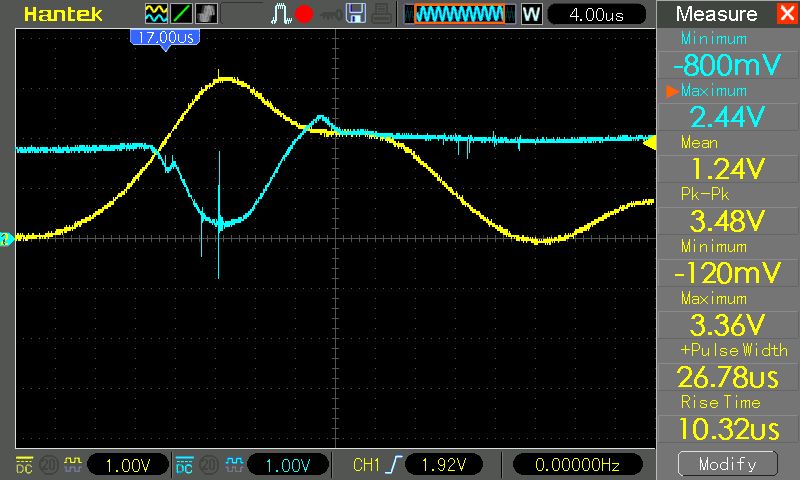The height and width of the screenshot is (480, 800).
Task: Close the Measure panel with X
Action: pyautogui.click(x=787, y=13)
